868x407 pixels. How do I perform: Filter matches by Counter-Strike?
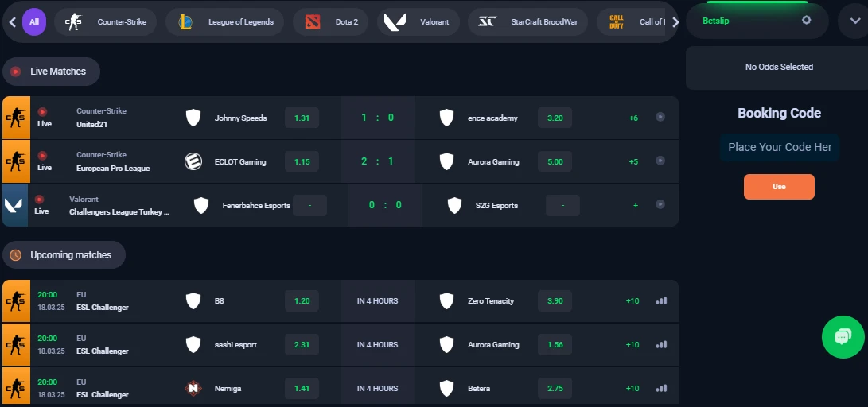pos(105,22)
